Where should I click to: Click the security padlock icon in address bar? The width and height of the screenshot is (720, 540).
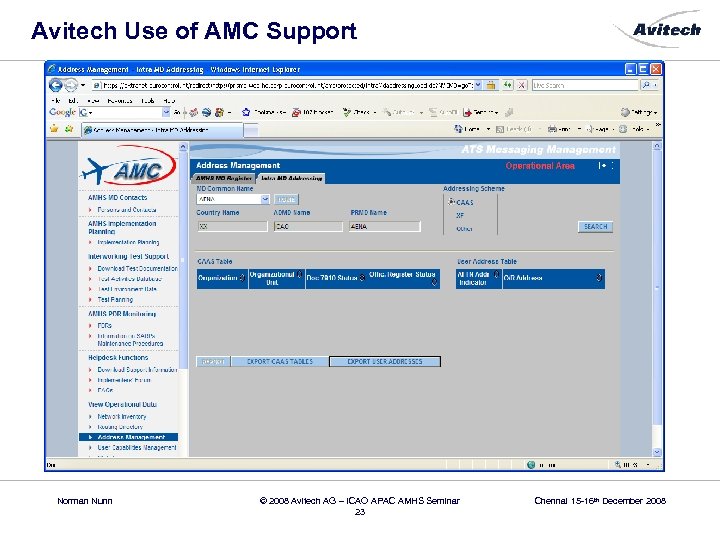491,85
